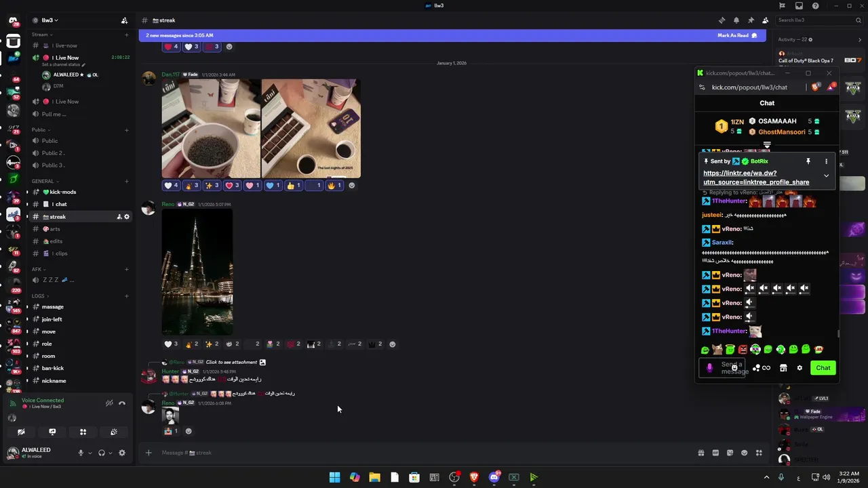The height and width of the screenshot is (488, 868).
Task: Unpin icon on Kick pinned message
Action: (x=808, y=161)
